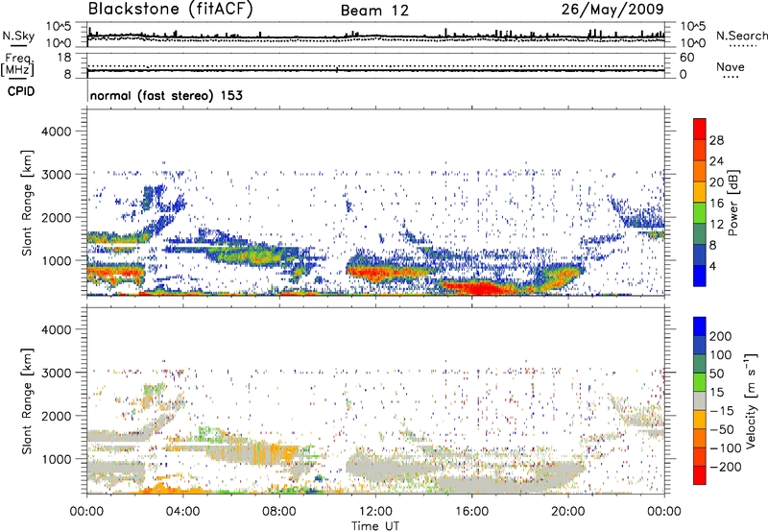The image size is (768, 532).
Task: Pick the green Velocity segment between 50 and 15
Action: (700, 382)
